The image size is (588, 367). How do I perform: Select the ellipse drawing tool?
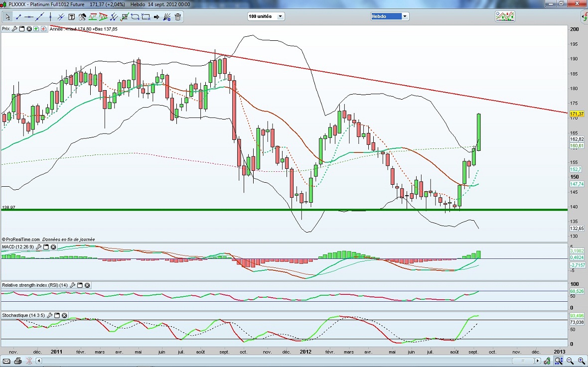pos(135,17)
